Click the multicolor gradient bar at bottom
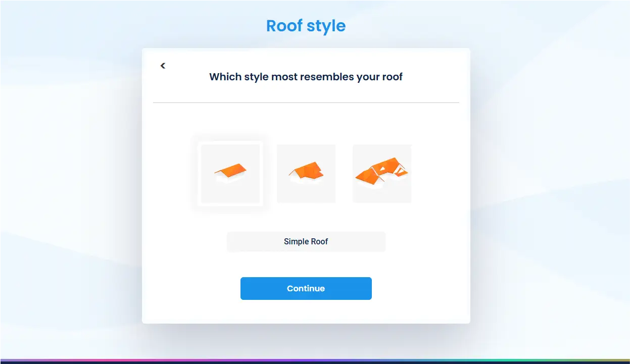Image resolution: width=630 pixels, height=364 pixels. click(315, 360)
